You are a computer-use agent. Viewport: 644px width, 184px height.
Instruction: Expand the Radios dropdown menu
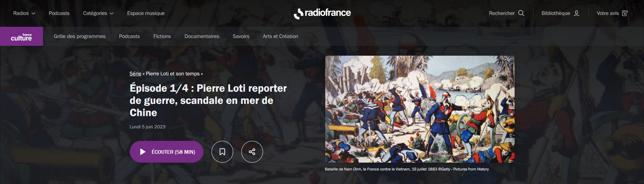pos(24,13)
